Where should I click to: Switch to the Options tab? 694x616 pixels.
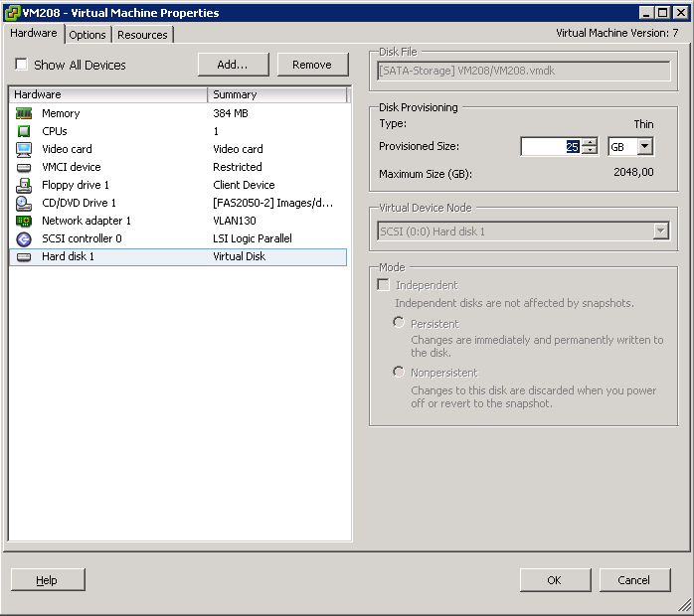tap(87, 35)
